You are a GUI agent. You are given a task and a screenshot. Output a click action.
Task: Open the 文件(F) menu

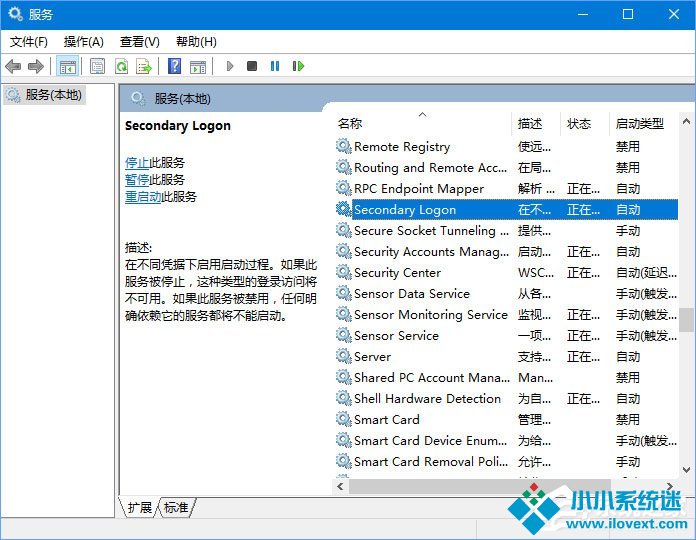(x=29, y=42)
